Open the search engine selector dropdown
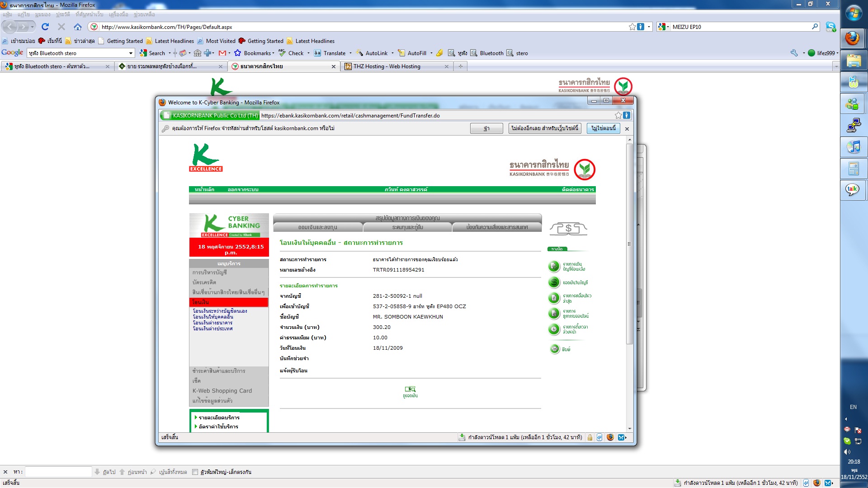This screenshot has width=868, height=488. click(x=663, y=27)
